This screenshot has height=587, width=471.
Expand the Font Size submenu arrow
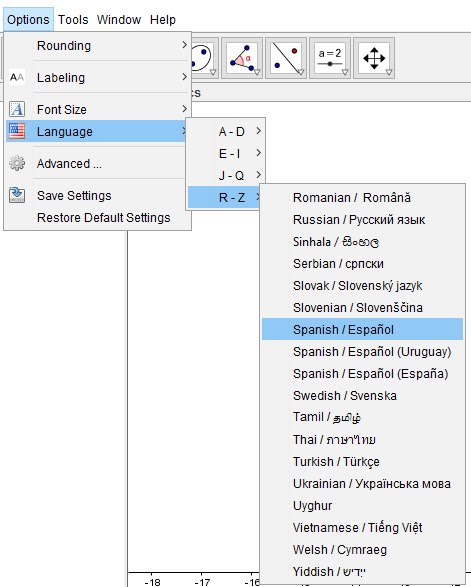[x=184, y=109]
